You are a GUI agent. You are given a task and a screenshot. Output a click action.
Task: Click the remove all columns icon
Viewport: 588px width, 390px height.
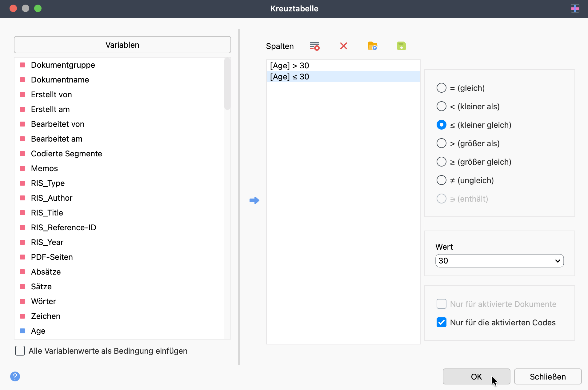(x=314, y=46)
